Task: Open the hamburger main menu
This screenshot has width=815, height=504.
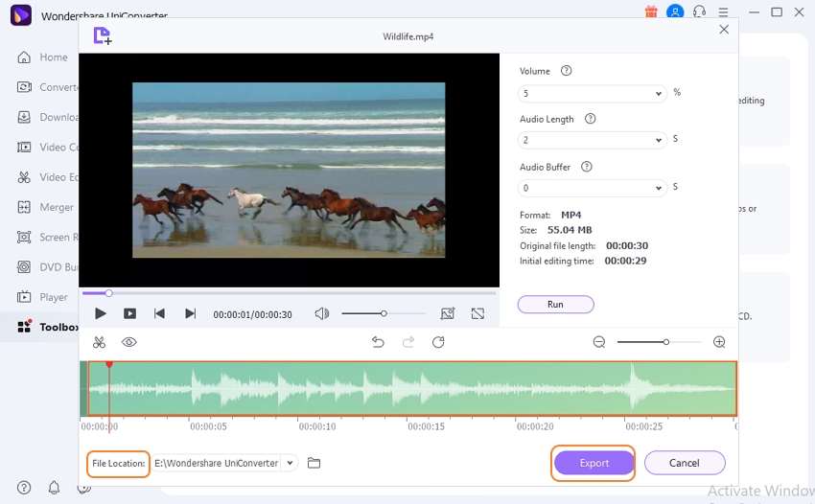Action: coord(724,11)
